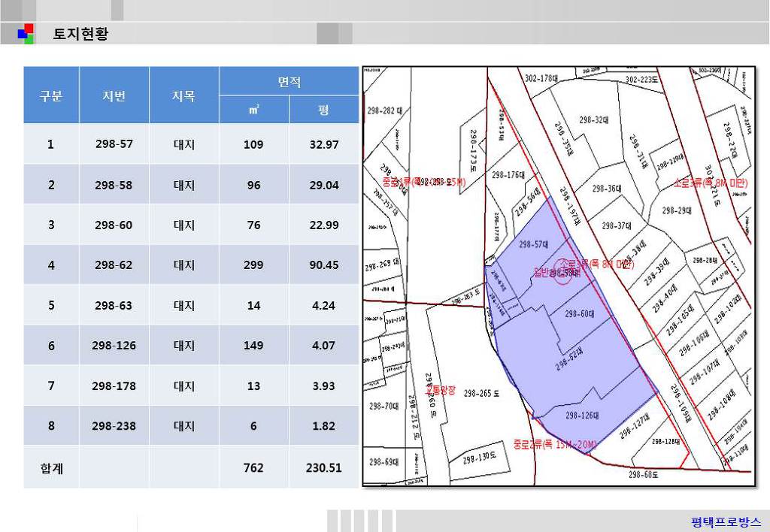Click the area value 96
This screenshot has width=770, height=532.
point(253,185)
